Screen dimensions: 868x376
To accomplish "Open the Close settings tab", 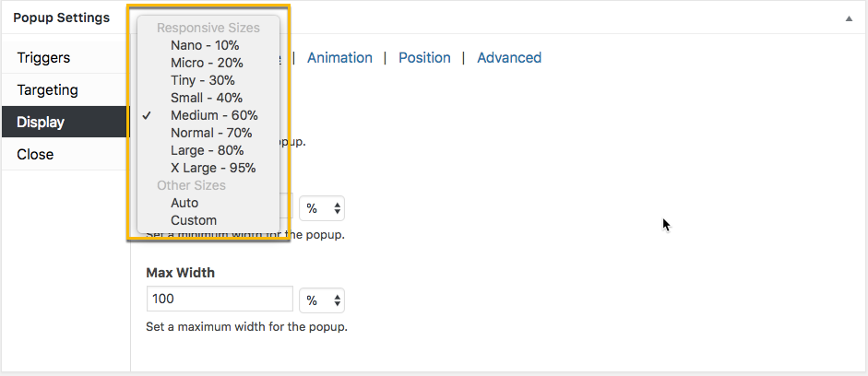I will point(35,155).
